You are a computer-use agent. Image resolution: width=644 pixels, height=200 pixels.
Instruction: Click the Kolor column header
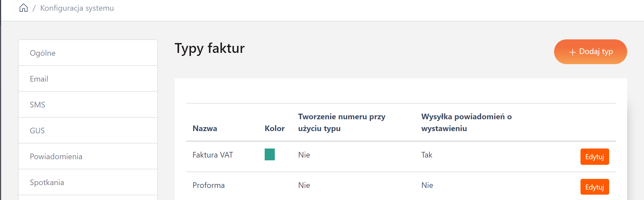[275, 129]
